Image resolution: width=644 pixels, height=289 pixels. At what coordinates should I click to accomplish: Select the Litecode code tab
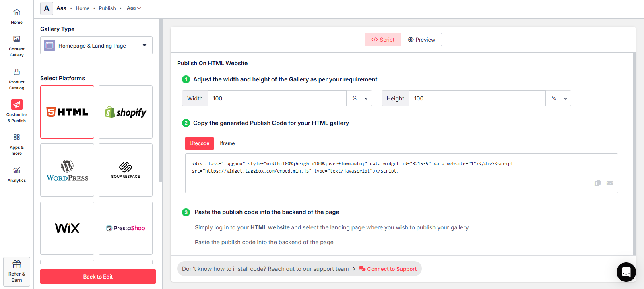tap(199, 143)
